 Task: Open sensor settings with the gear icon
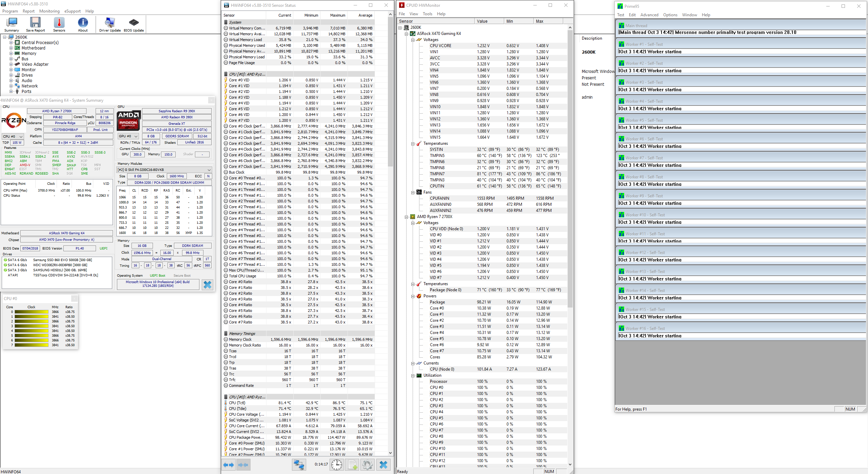(x=368, y=465)
